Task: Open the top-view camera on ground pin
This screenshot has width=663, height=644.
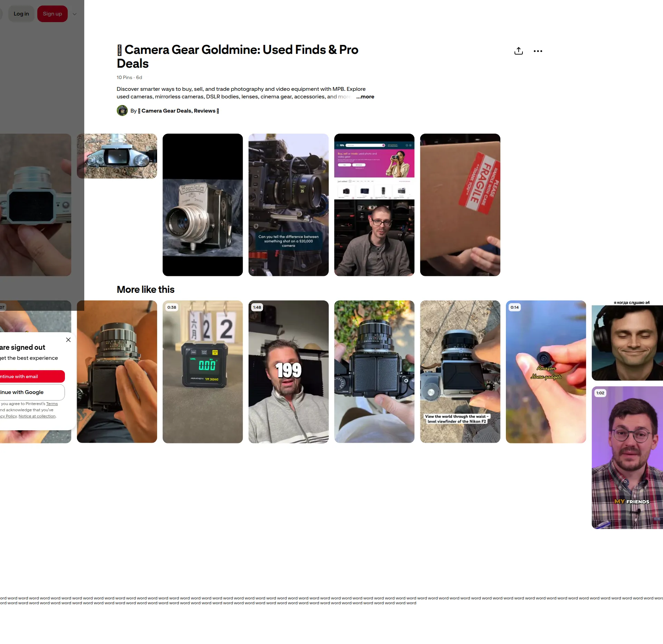Action: pos(117,156)
